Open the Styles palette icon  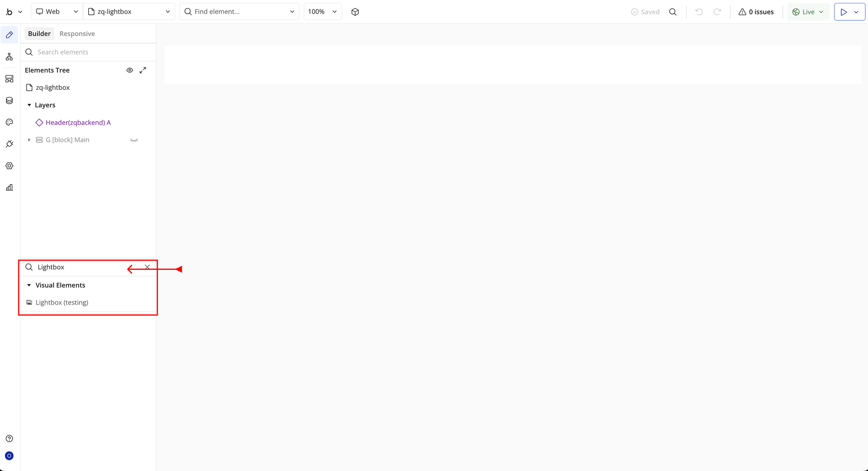(x=9, y=122)
